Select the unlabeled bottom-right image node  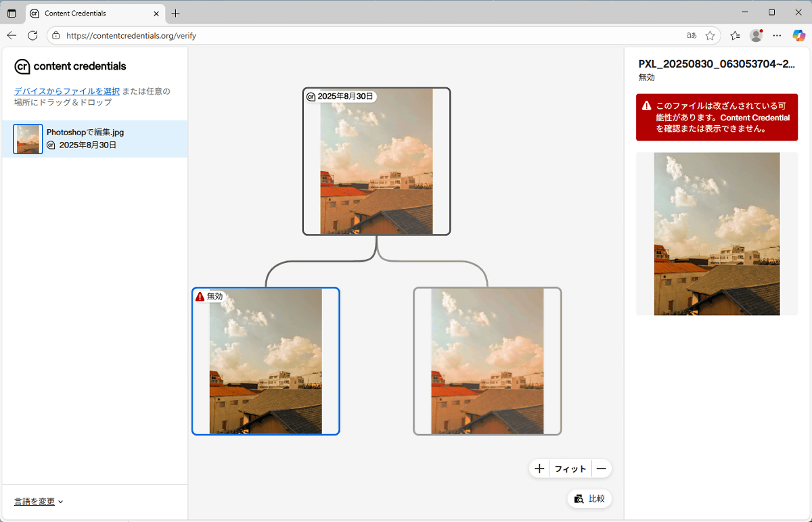pyautogui.click(x=487, y=361)
